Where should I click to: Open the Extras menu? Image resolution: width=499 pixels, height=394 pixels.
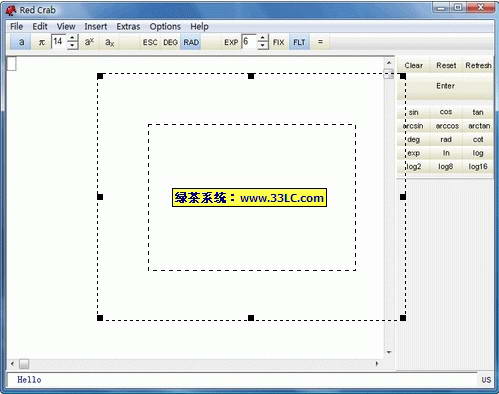tap(128, 26)
